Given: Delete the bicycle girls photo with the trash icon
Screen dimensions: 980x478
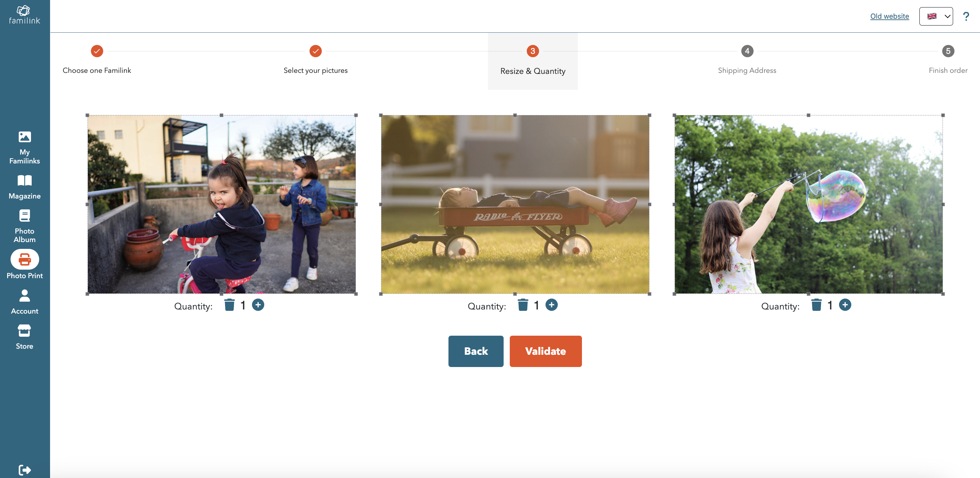Looking at the screenshot, I should [x=230, y=305].
